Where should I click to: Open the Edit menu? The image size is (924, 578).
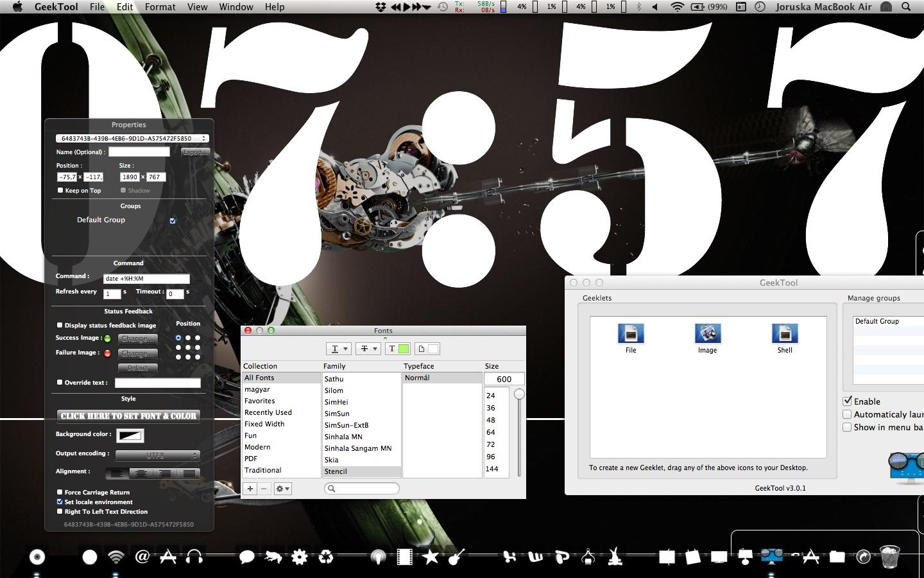[x=125, y=7]
